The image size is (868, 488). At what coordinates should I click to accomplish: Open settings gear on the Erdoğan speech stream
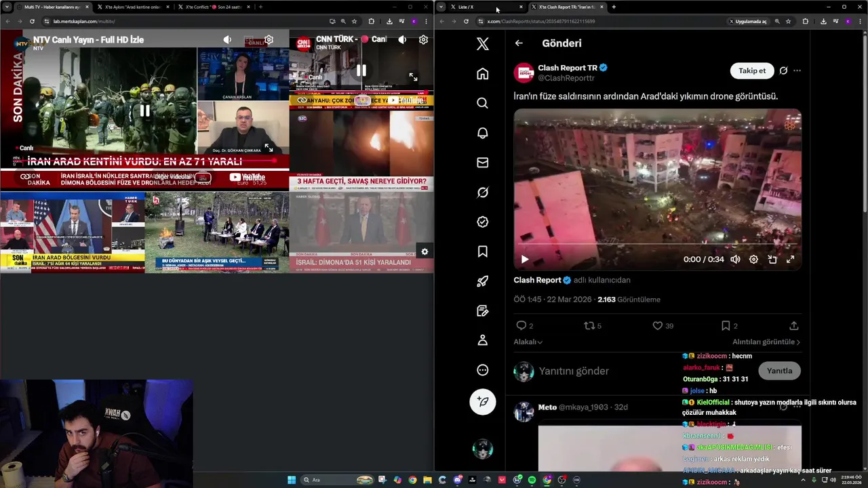point(425,251)
